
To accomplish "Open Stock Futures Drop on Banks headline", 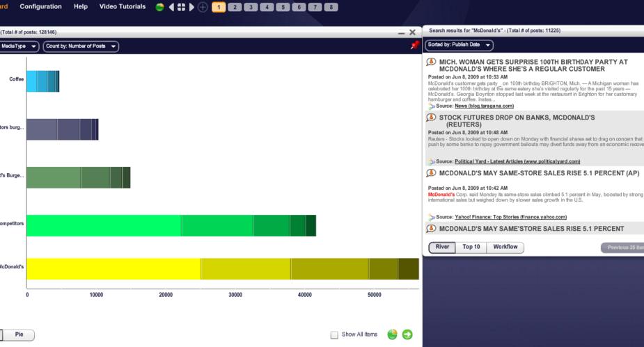I will (517, 121).
